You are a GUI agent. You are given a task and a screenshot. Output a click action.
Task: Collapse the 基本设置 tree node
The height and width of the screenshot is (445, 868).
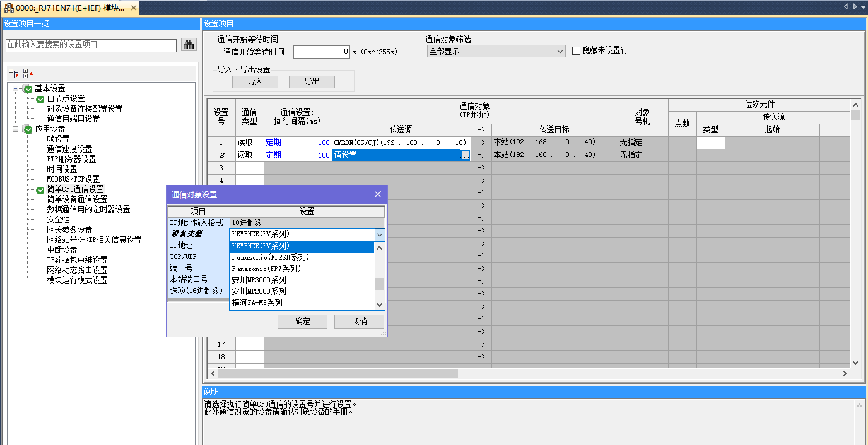15,89
